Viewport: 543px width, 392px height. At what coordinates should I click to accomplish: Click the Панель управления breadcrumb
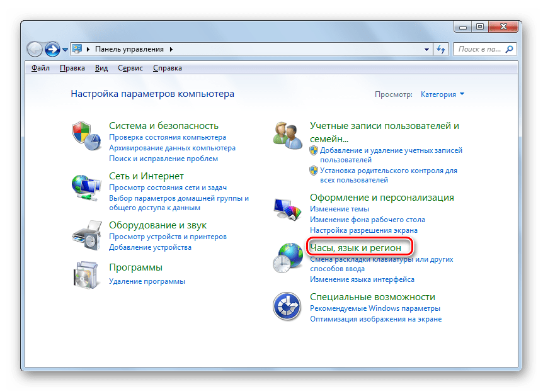pos(129,49)
